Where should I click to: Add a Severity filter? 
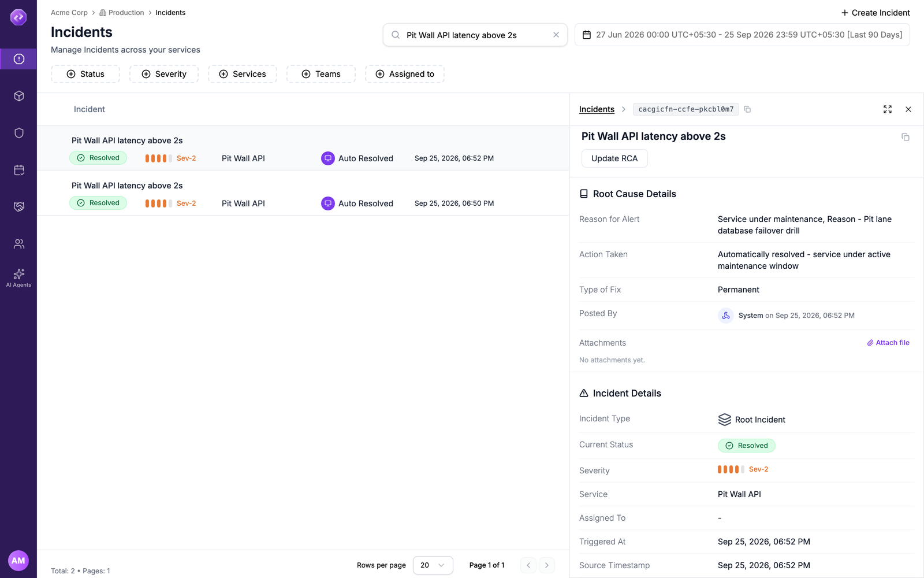164,74
